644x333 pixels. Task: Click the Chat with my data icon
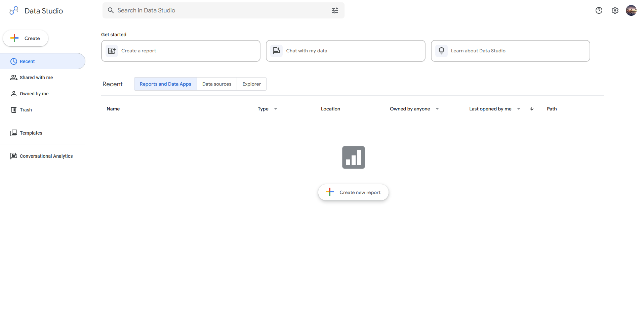pos(277,51)
